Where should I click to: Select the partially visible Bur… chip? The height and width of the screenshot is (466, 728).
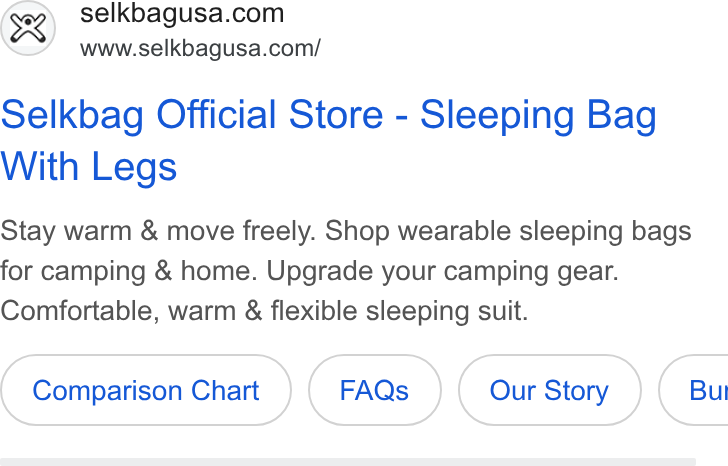(x=694, y=390)
